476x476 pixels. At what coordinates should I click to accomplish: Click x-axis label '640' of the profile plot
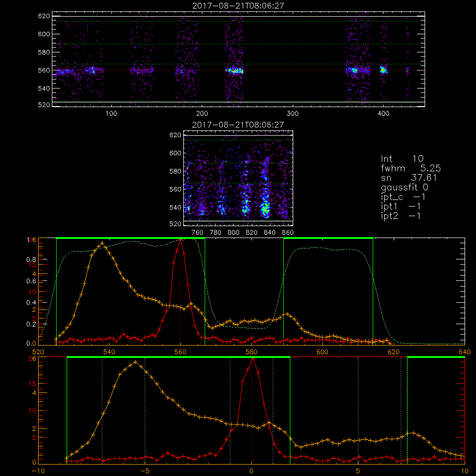click(x=465, y=352)
